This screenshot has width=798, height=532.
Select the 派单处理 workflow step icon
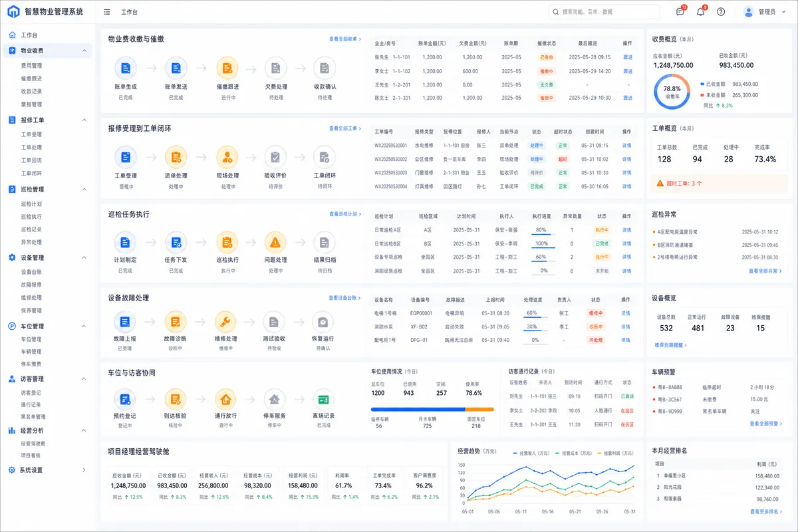[x=176, y=158]
